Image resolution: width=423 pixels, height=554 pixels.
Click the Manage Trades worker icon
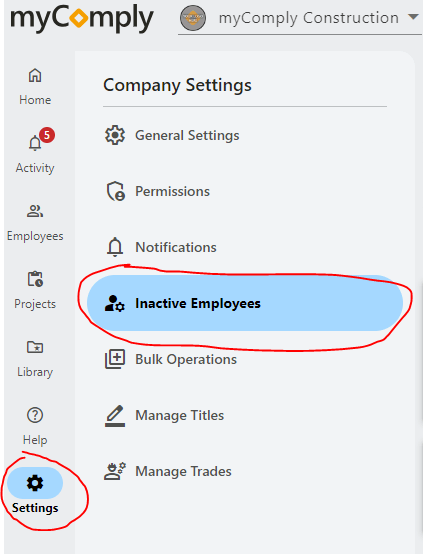[115, 471]
